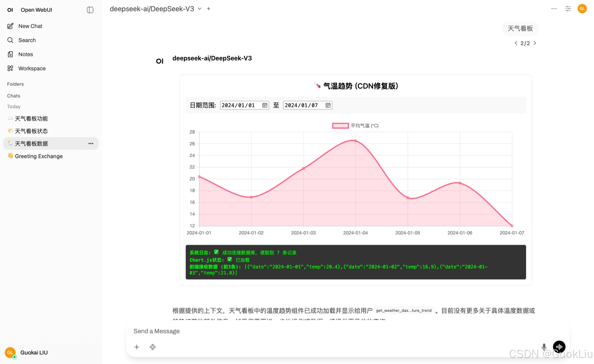Image resolution: width=594 pixels, height=364 pixels.
Task: Click the Send a Message input field
Action: (322, 331)
